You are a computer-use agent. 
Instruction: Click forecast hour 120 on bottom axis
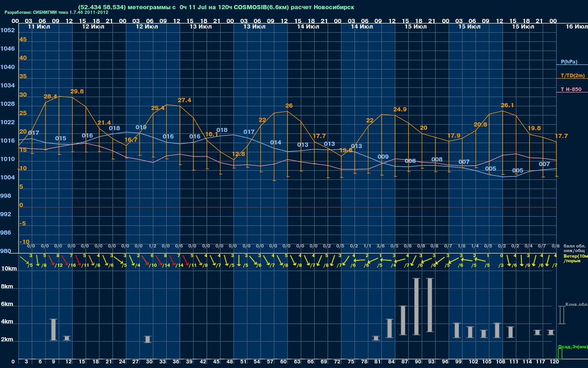point(554,362)
